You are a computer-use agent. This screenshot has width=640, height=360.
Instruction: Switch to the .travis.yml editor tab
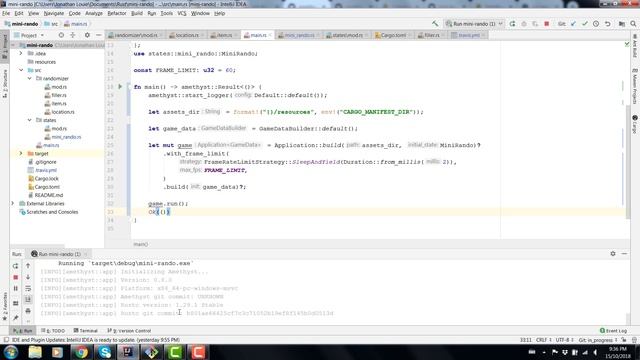[468, 36]
